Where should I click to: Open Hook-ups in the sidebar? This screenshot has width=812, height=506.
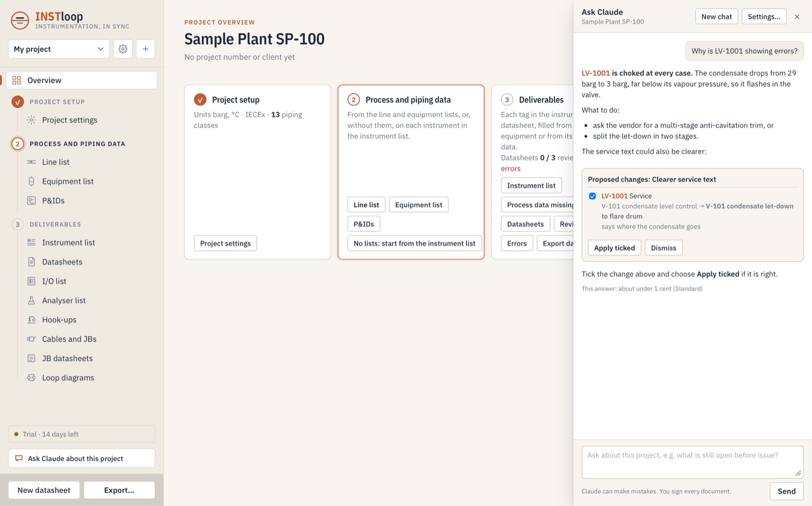59,320
